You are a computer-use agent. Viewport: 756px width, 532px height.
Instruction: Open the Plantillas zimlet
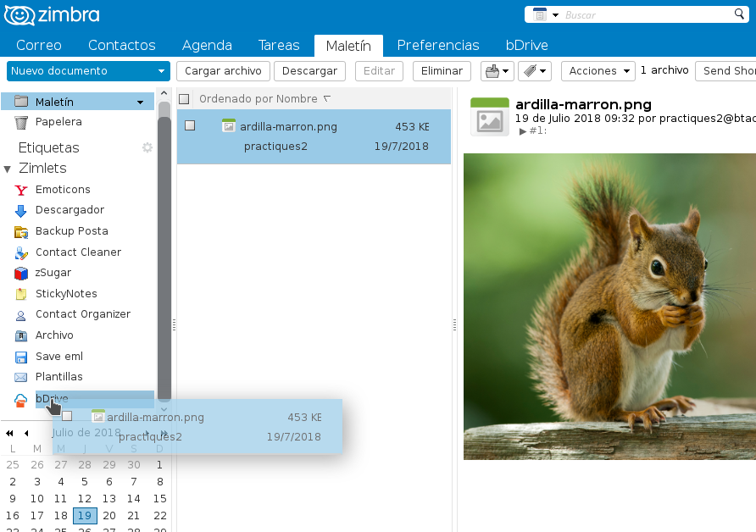pos(58,377)
